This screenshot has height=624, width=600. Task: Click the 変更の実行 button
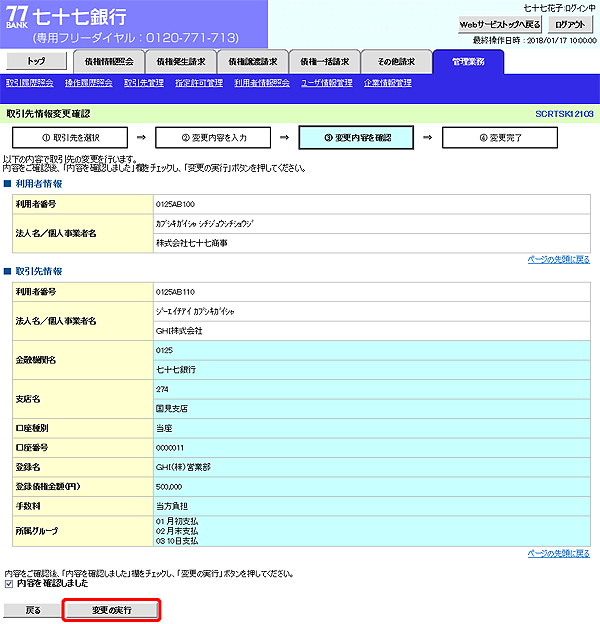point(111,609)
